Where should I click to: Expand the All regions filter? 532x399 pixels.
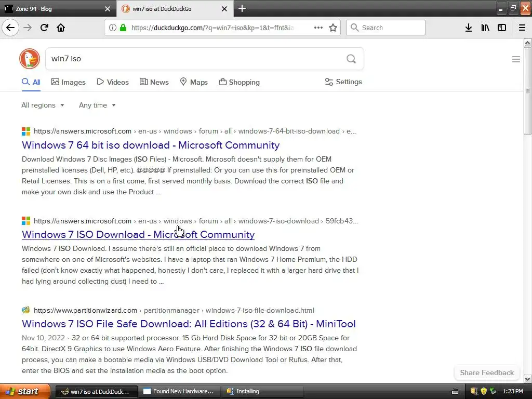43,105
